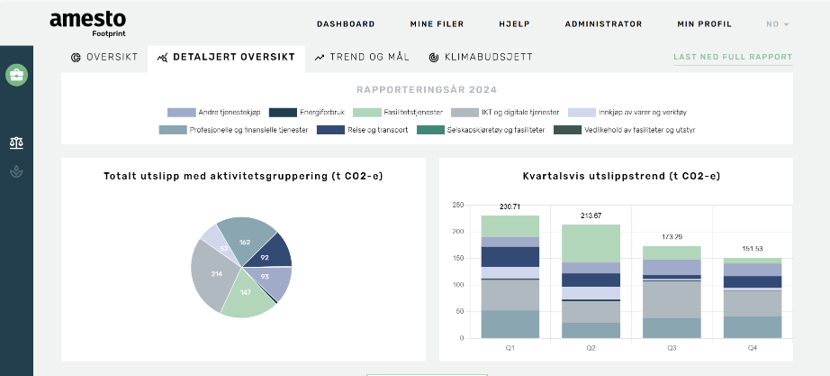The height and width of the screenshot is (376, 830).
Task: Toggle the Reise og transport legend entry
Action: coord(363,130)
